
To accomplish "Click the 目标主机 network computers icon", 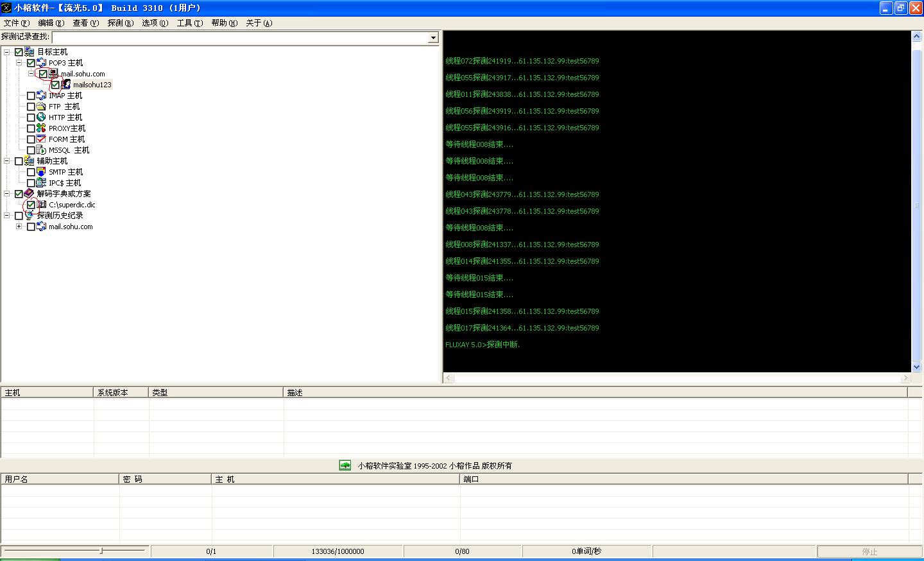I will pos(30,52).
